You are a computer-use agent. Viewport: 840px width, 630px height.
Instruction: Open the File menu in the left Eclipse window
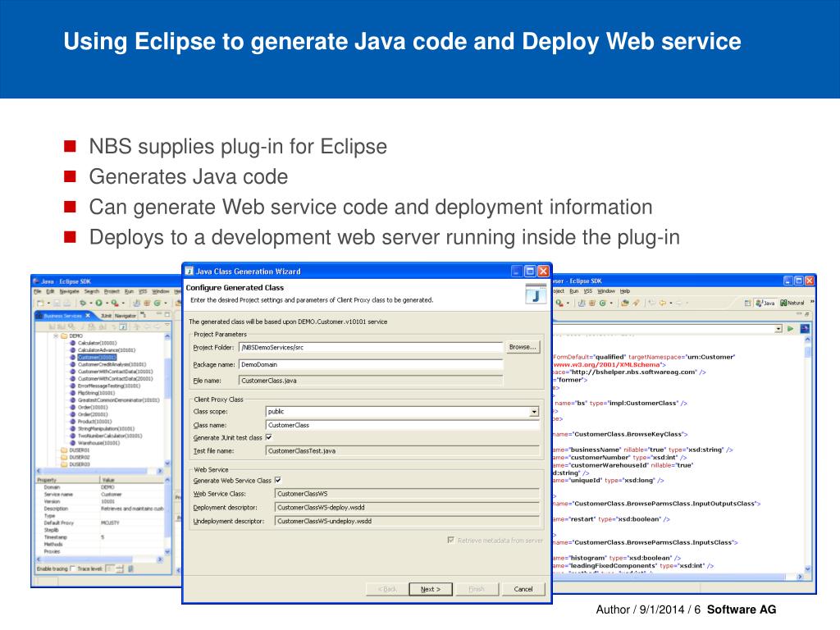coord(38,291)
